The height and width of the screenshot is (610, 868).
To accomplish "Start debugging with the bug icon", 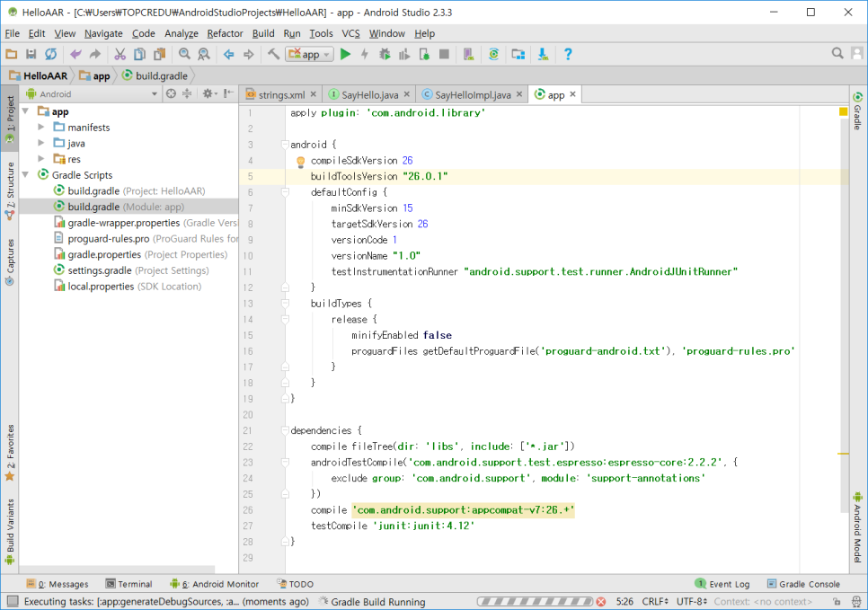I will (x=385, y=54).
